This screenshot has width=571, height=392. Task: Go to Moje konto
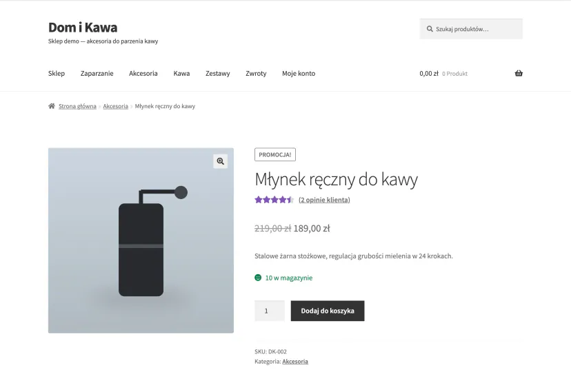pyautogui.click(x=299, y=74)
